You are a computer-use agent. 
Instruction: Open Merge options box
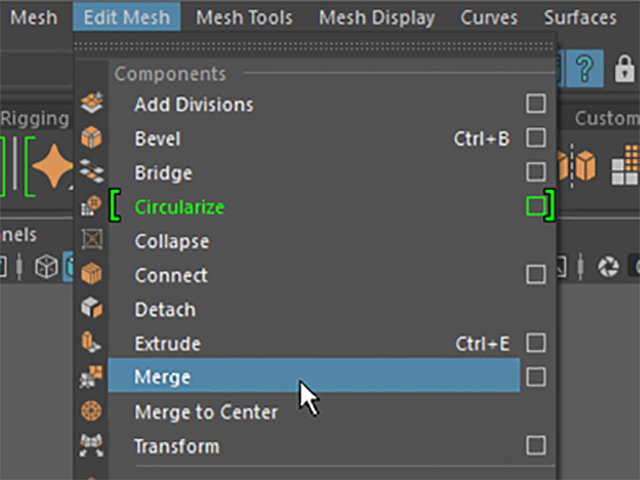pyautogui.click(x=536, y=377)
